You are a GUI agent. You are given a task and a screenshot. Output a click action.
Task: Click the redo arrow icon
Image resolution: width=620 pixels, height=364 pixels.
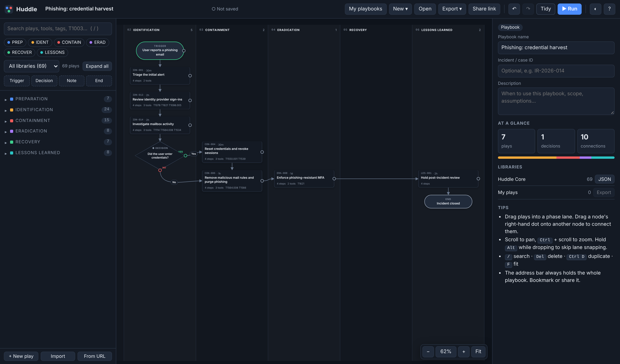pos(528,9)
